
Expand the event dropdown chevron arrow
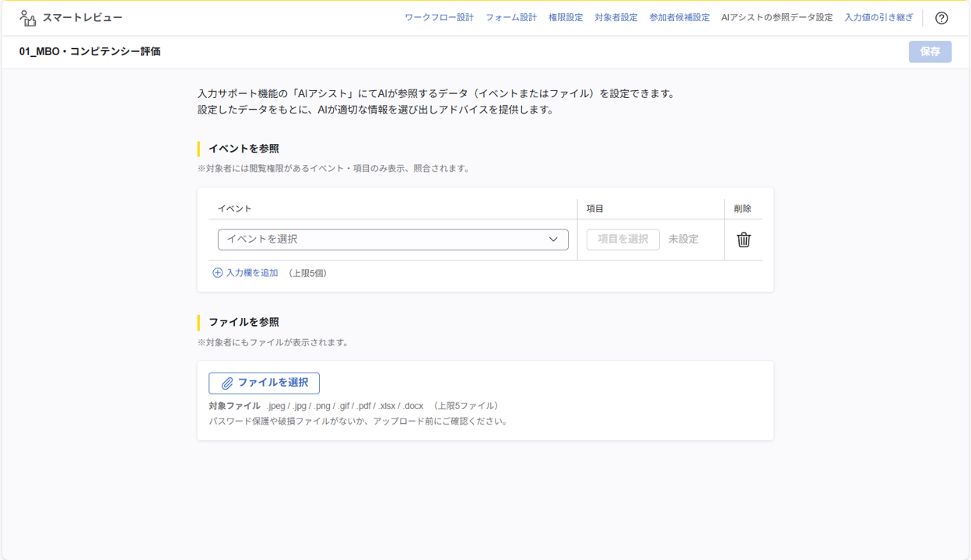(553, 240)
